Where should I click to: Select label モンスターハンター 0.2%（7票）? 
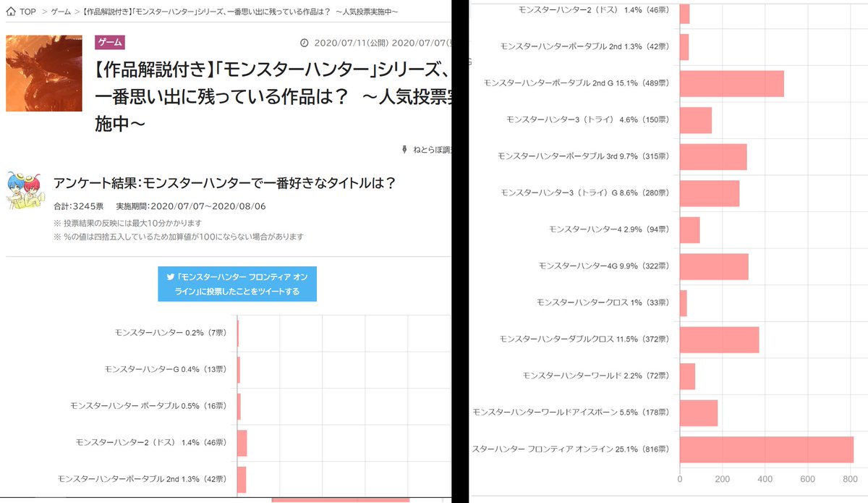(x=171, y=333)
